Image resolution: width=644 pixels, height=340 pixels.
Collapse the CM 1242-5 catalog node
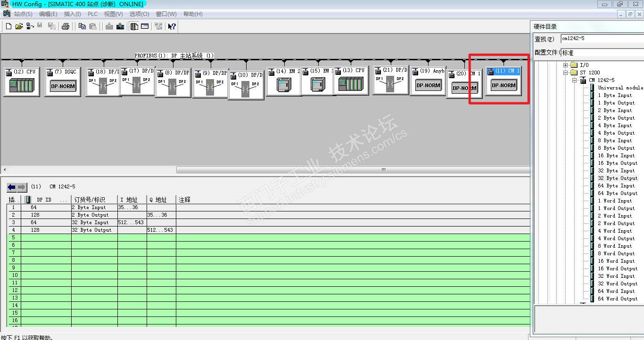575,80
